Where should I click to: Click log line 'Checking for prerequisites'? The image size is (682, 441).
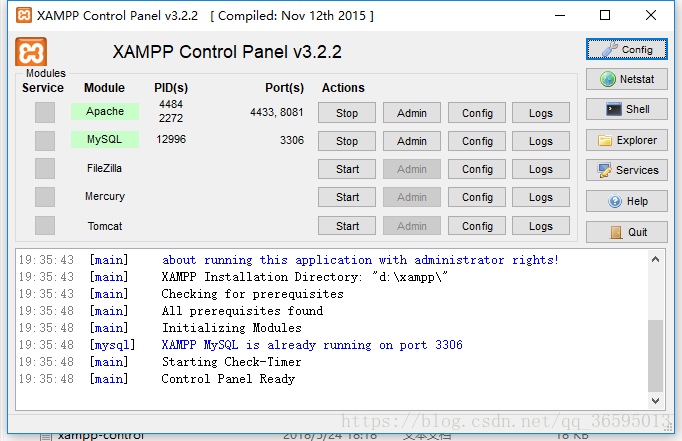click(252, 294)
